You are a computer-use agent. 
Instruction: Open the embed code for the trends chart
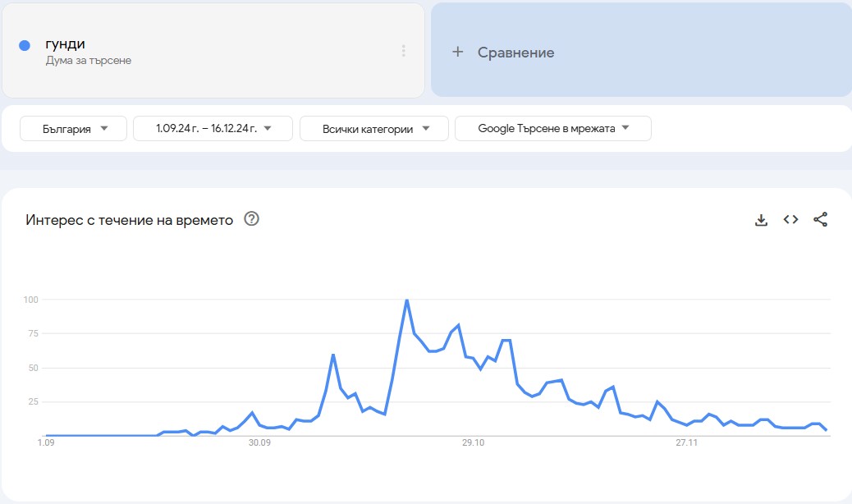(x=790, y=219)
